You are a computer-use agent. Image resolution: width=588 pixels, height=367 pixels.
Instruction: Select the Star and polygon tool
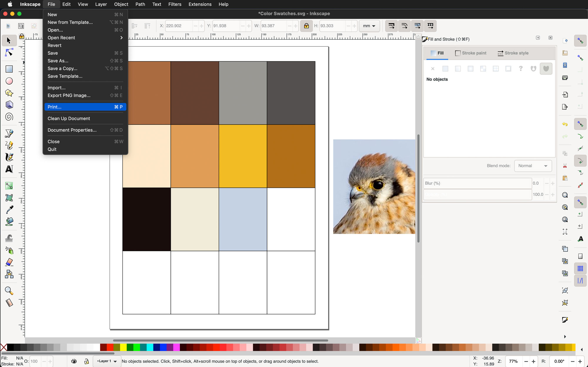pos(9,93)
